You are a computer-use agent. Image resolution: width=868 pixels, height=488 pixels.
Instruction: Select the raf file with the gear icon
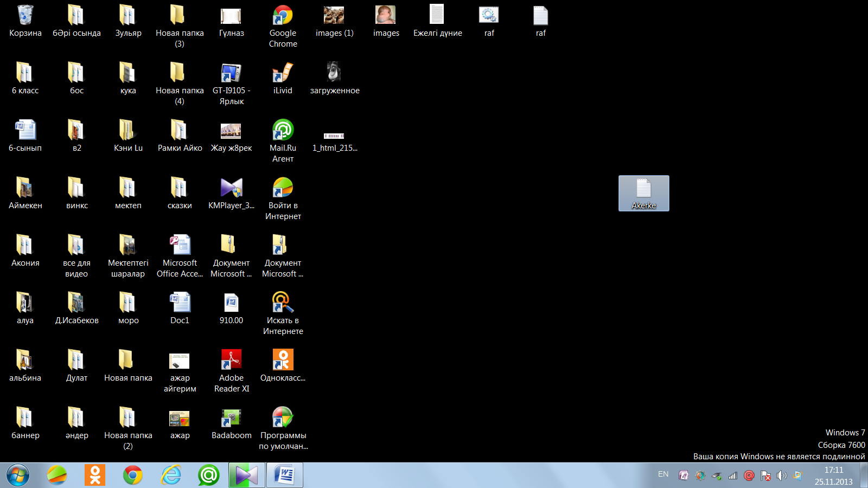click(x=489, y=22)
